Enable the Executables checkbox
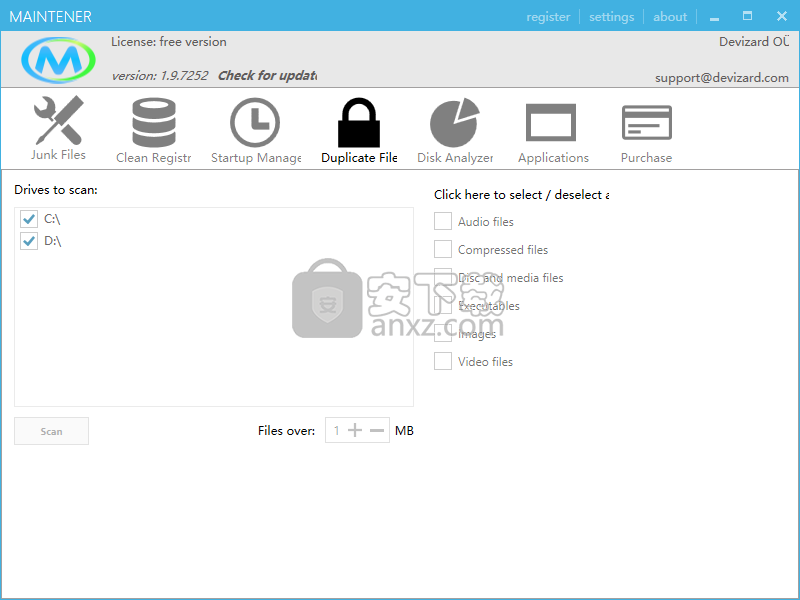 [443, 306]
